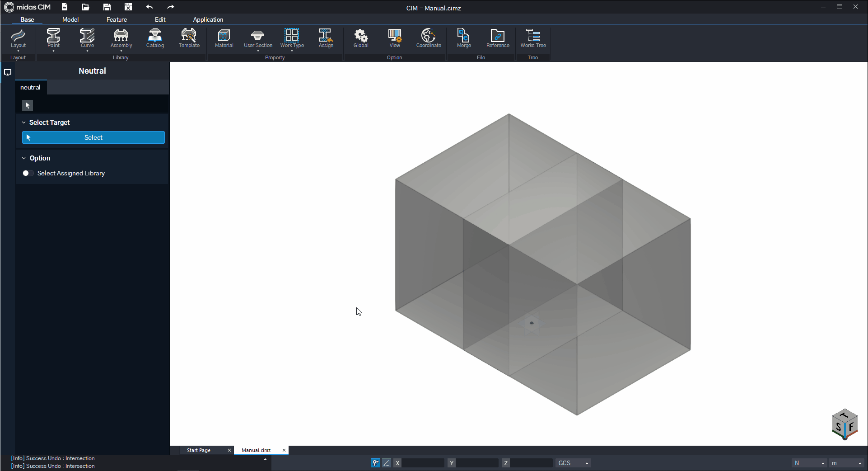This screenshot has height=471, width=868.
Task: Open the Curve library tool
Action: (87, 38)
